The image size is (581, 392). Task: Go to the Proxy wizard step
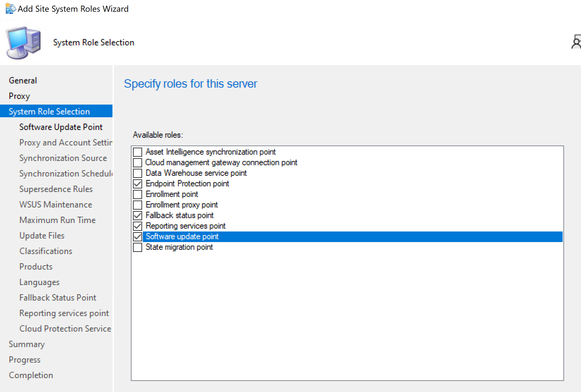tap(19, 96)
